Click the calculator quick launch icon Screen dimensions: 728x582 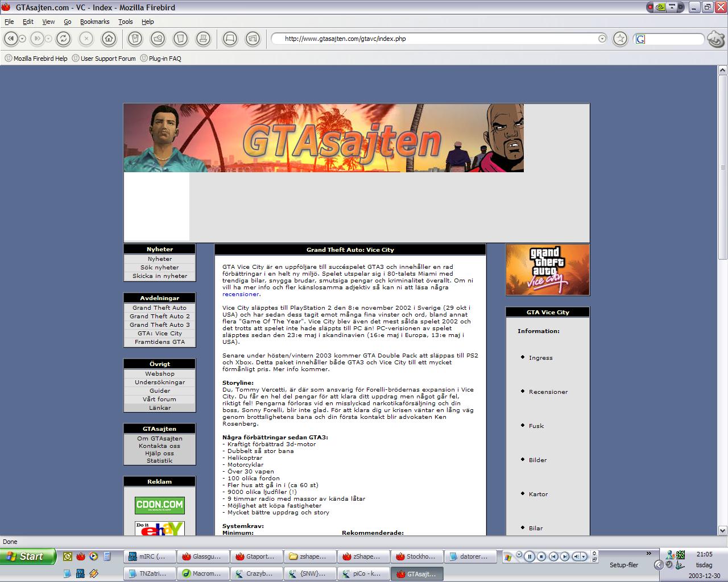tap(106, 556)
